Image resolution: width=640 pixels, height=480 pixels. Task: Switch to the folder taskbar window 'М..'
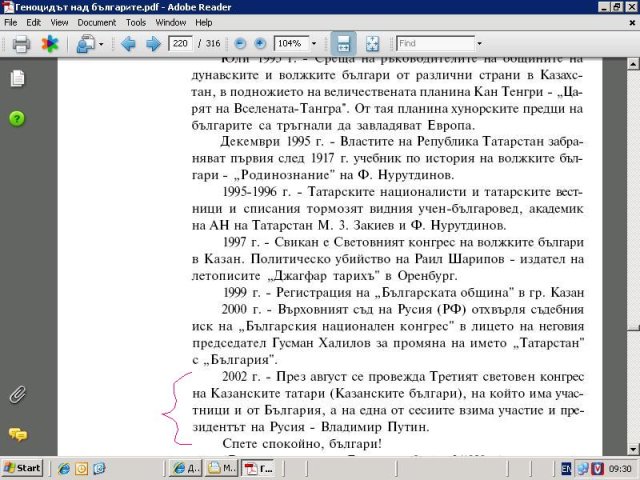coord(222,469)
